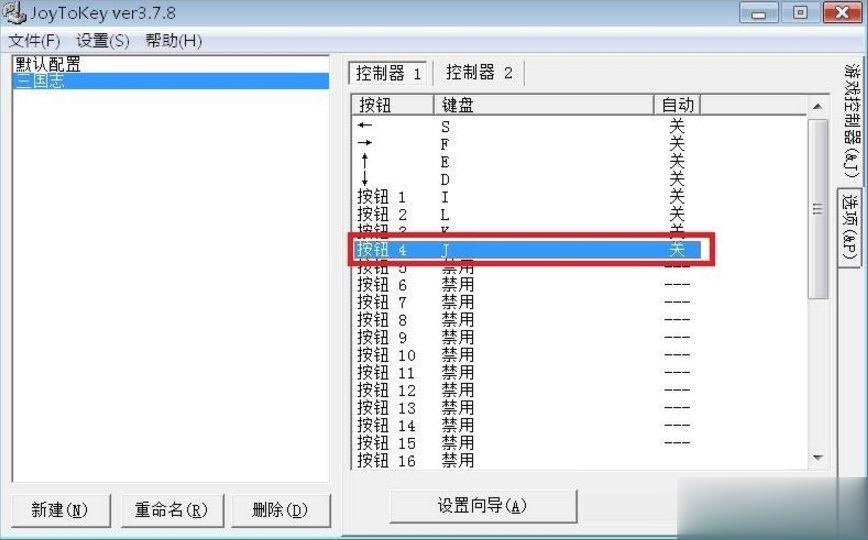Select the 按钮 16 row

(x=527, y=461)
